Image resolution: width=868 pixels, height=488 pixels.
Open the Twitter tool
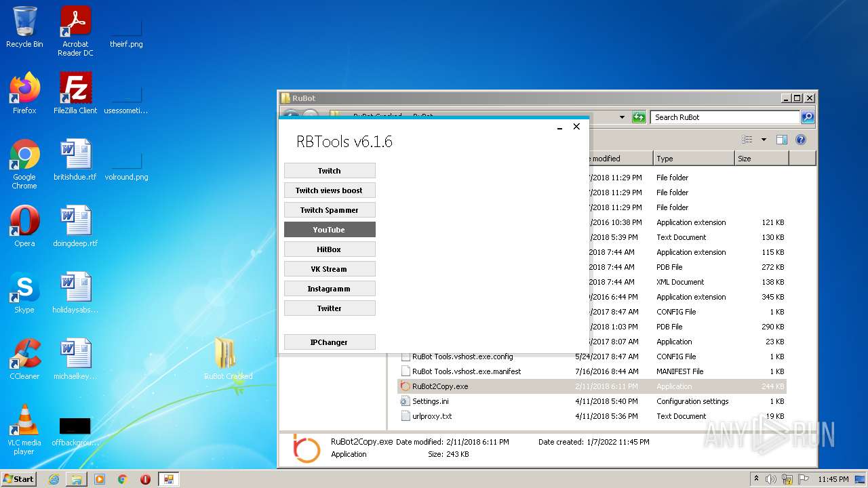click(x=330, y=308)
